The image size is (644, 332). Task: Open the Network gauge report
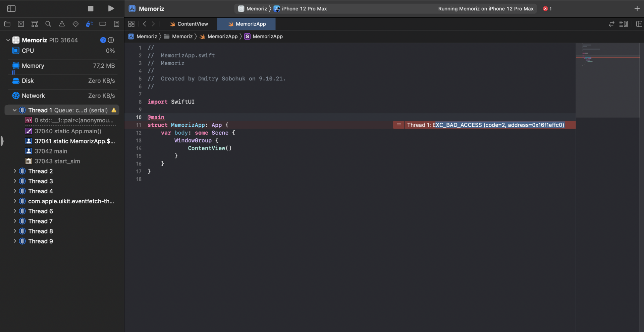pyautogui.click(x=63, y=96)
